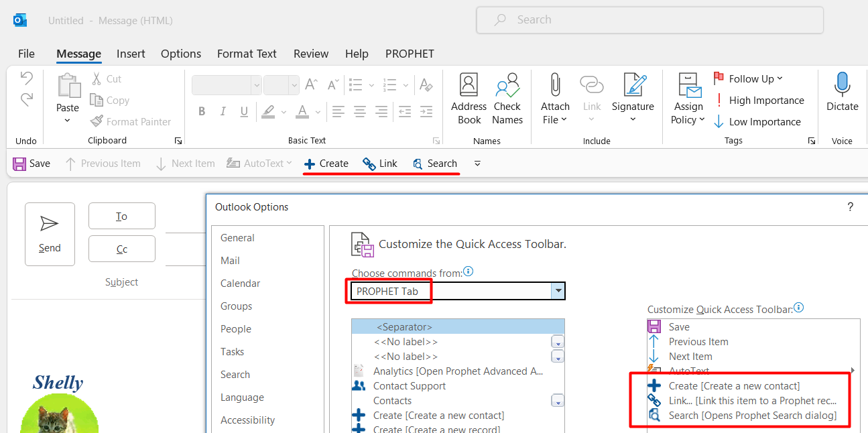Image resolution: width=868 pixels, height=433 pixels.
Task: Click inside the Outlook search field
Action: pos(649,19)
